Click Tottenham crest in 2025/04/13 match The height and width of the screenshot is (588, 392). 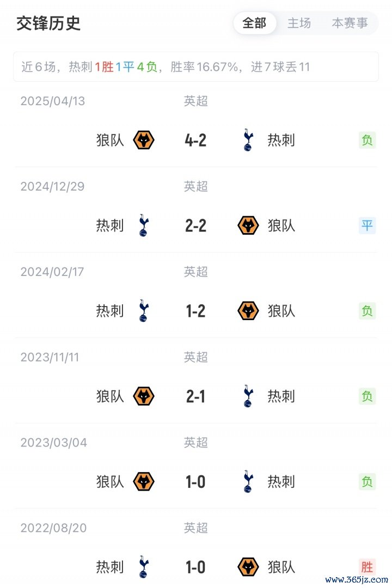[x=248, y=140]
